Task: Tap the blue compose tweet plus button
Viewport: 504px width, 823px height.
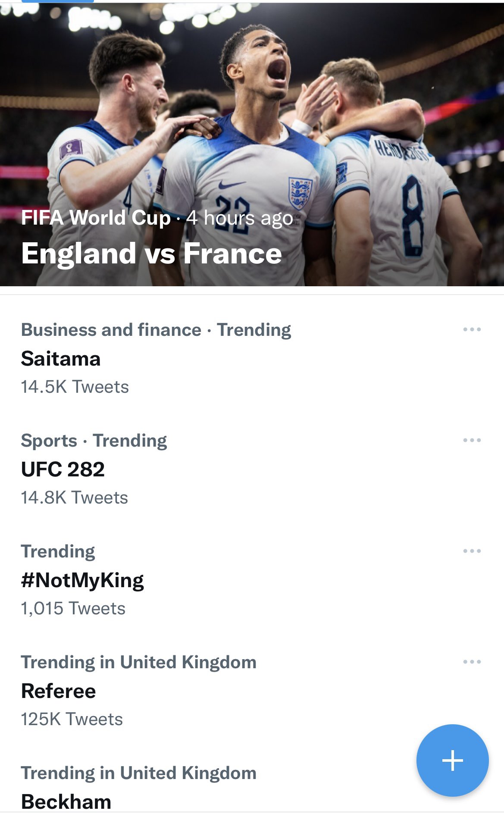Action: point(452,760)
